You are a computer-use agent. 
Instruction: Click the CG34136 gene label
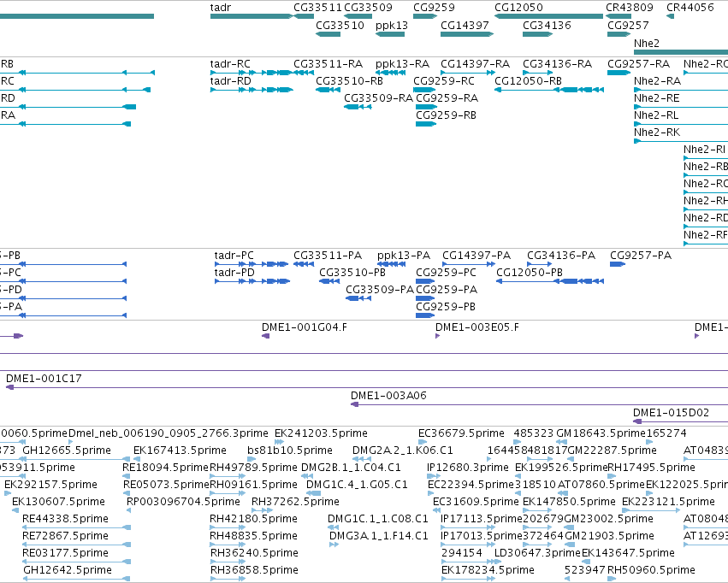[547, 26]
